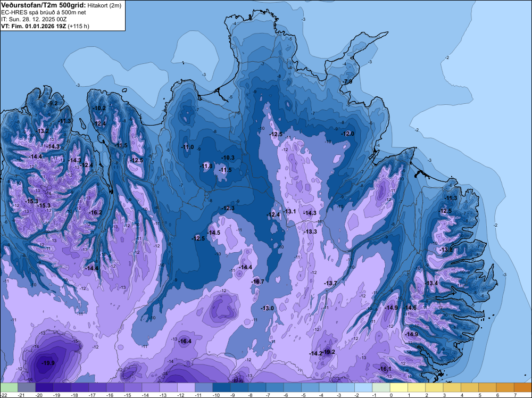Click the initialization time 'IT: Sun. 28. 12. 2025 00Z'
532x398 pixels.
tap(34, 19)
